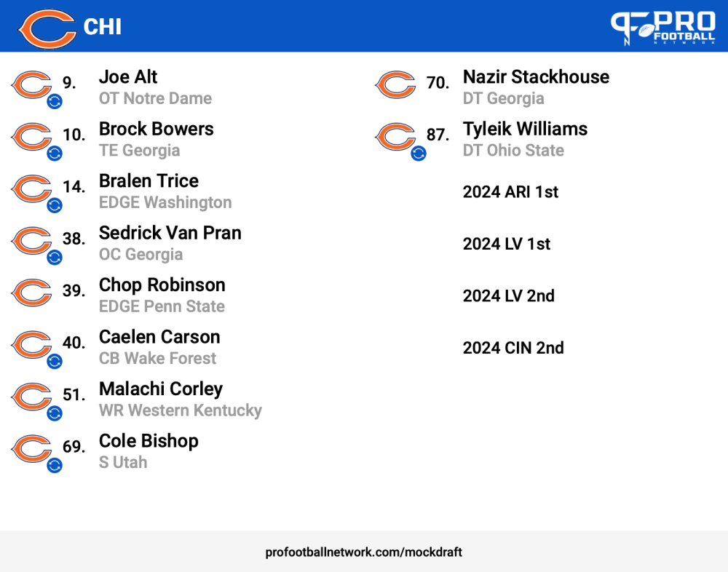Click the trade swap badge beside pick 10
The width and height of the screenshot is (728, 572).
(55, 154)
